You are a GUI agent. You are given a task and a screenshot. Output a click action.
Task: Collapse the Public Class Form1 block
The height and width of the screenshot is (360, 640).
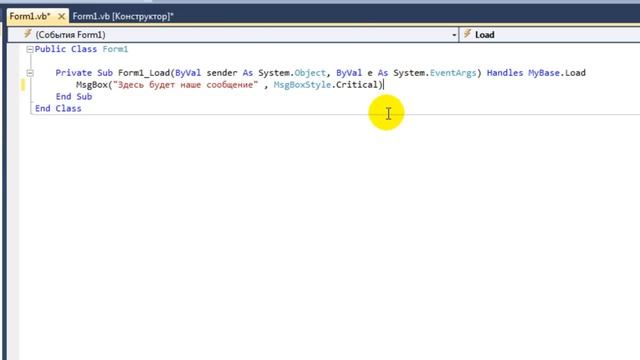(29, 49)
